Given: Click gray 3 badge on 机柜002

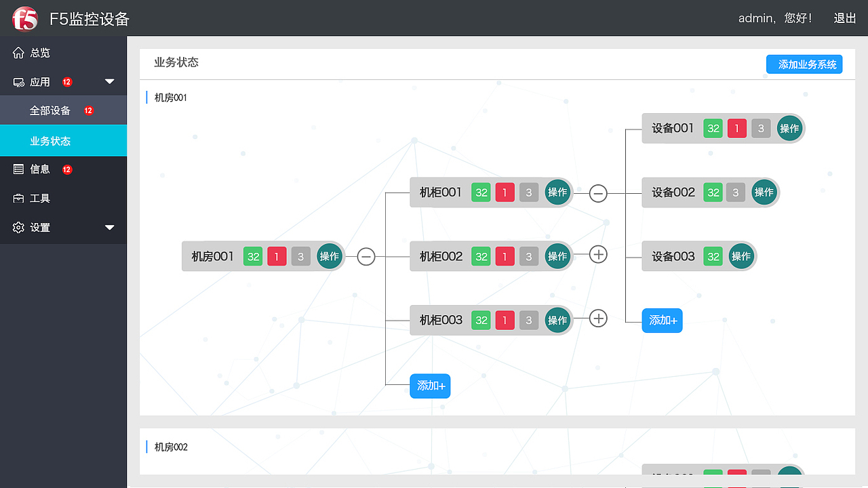Looking at the screenshot, I should click(529, 256).
